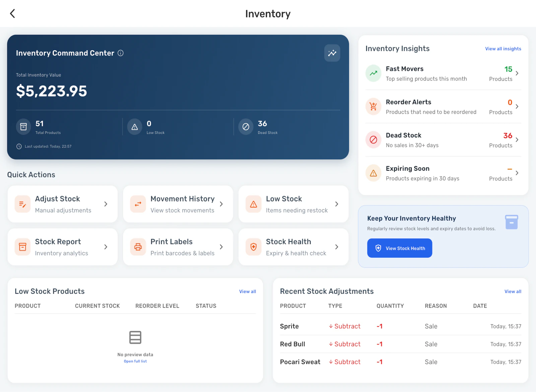The width and height of the screenshot is (536, 392).
Task: Click the Adjust Stock edit icon
Action: tap(22, 204)
